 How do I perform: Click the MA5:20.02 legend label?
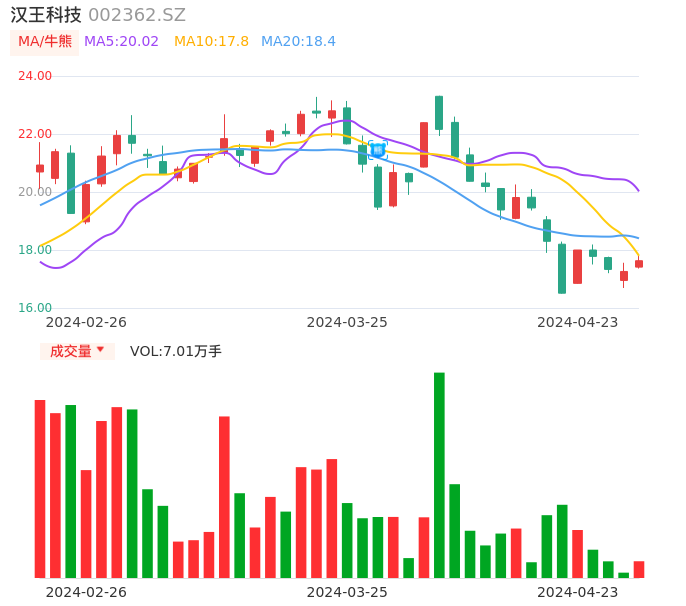point(121,42)
